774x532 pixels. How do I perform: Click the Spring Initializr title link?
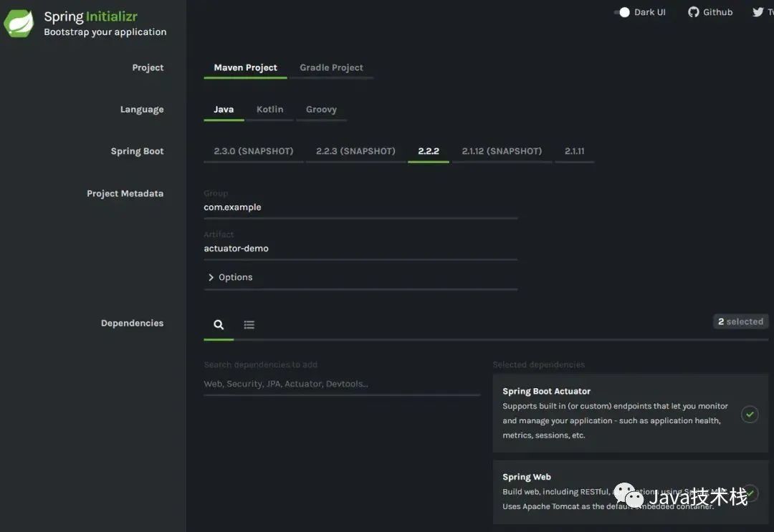pyautogui.click(x=91, y=16)
